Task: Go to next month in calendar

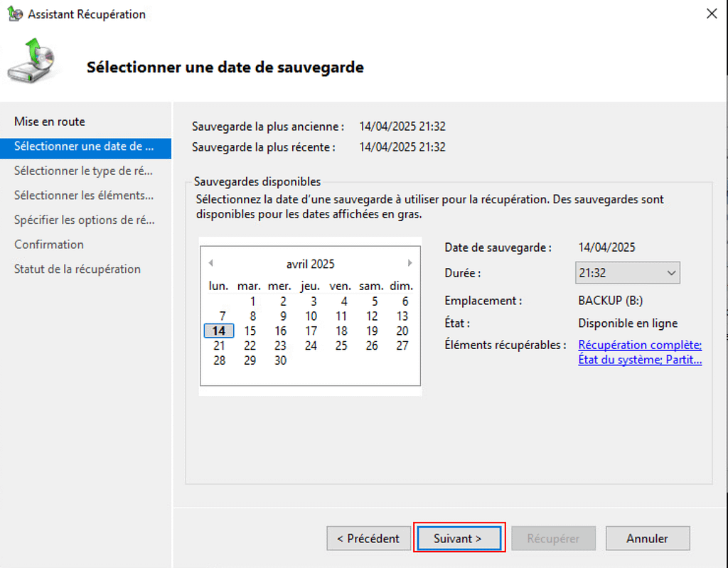Action: pyautogui.click(x=410, y=263)
